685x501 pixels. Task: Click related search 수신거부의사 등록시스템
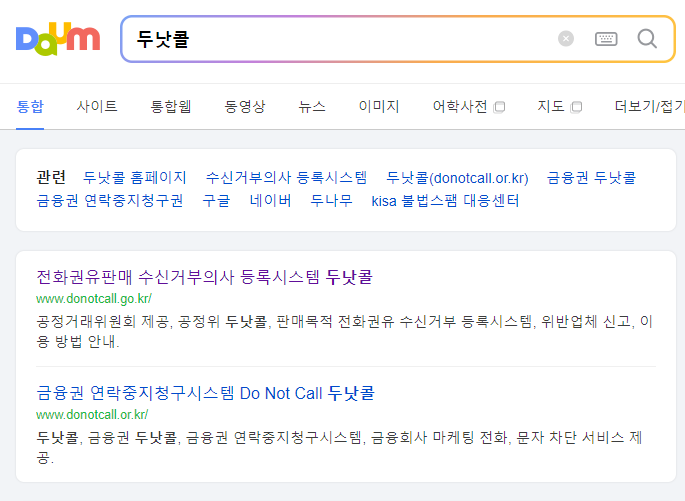click(286, 178)
